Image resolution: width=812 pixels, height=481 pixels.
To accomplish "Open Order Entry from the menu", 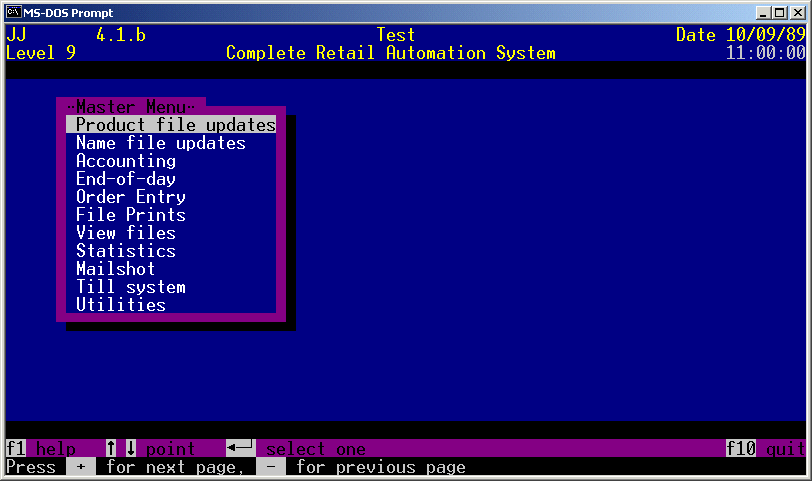I will [130, 197].
